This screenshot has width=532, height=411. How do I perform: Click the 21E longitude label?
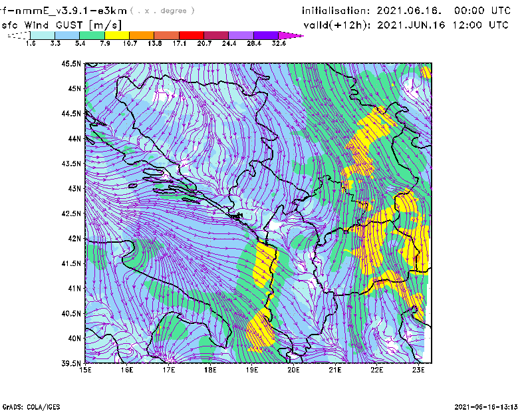[x=335, y=370]
